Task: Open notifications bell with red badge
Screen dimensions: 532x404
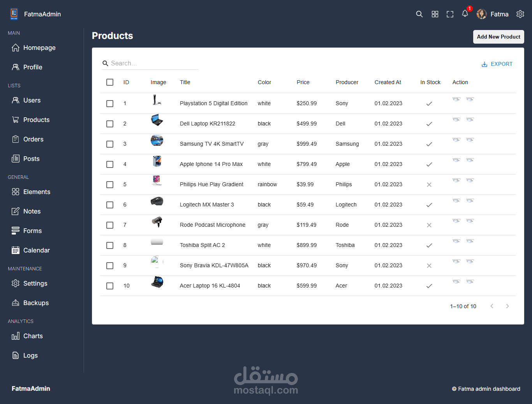Action: [465, 14]
